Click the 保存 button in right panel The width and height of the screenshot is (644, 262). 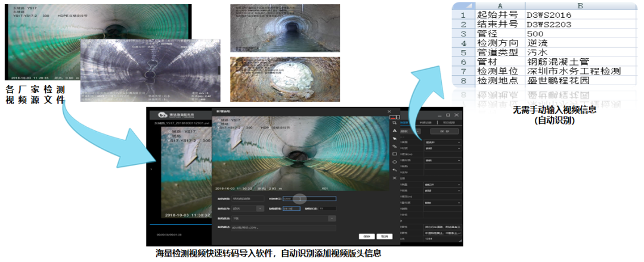click(444, 131)
